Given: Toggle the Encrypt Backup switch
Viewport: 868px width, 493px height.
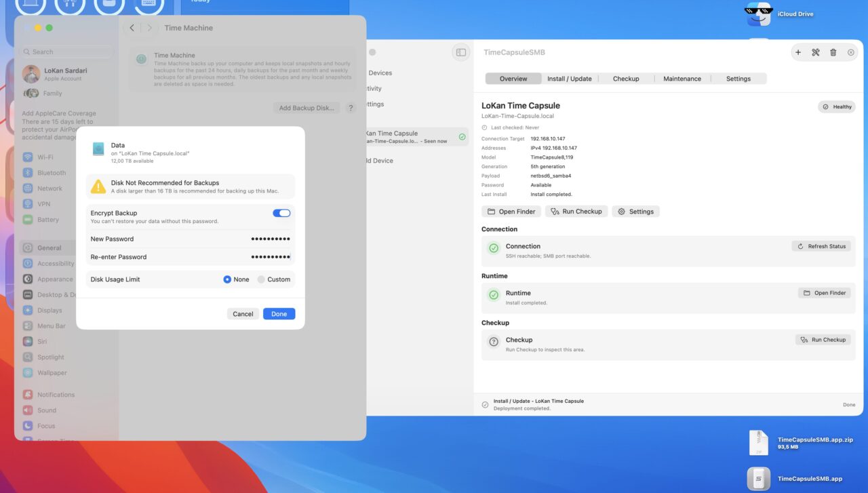Looking at the screenshot, I should coord(281,213).
